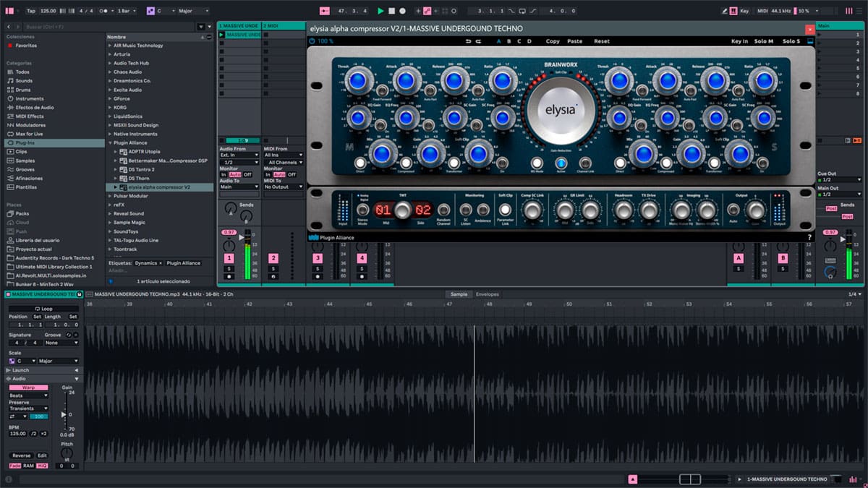The width and height of the screenshot is (868, 488).
Task: Click Key In in plugin toolbar
Action: pyautogui.click(x=739, y=41)
